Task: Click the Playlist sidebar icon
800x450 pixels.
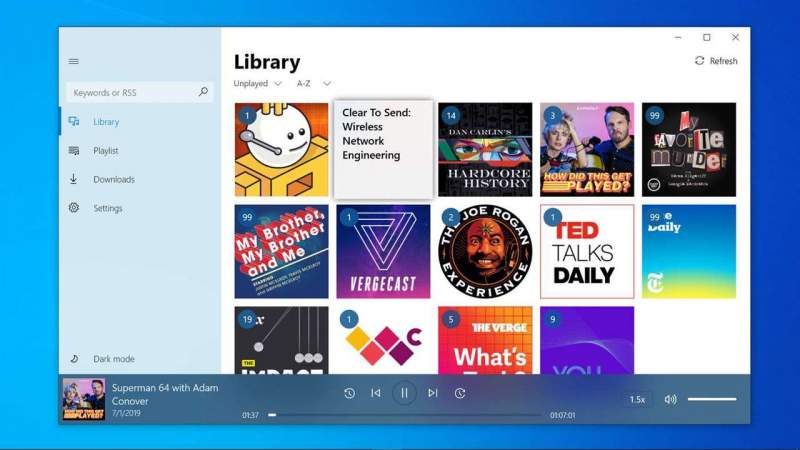Action: (x=74, y=151)
